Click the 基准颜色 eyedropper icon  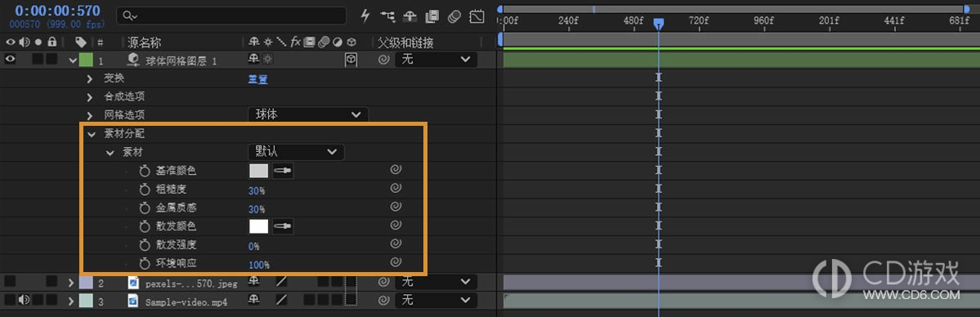(x=283, y=171)
